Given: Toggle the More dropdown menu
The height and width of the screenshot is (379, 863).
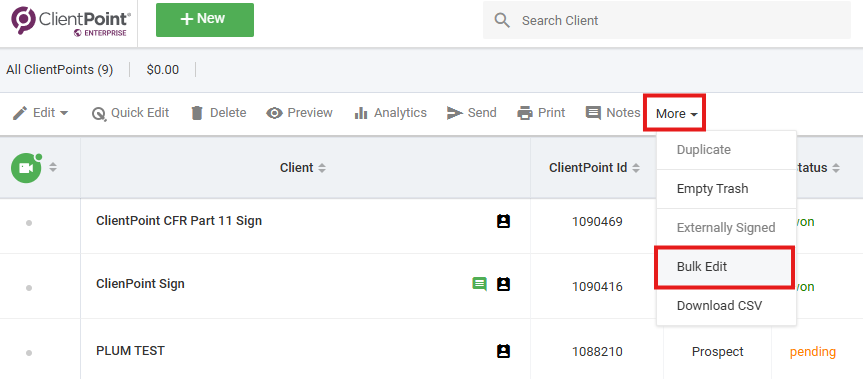Looking at the screenshot, I should pos(675,113).
